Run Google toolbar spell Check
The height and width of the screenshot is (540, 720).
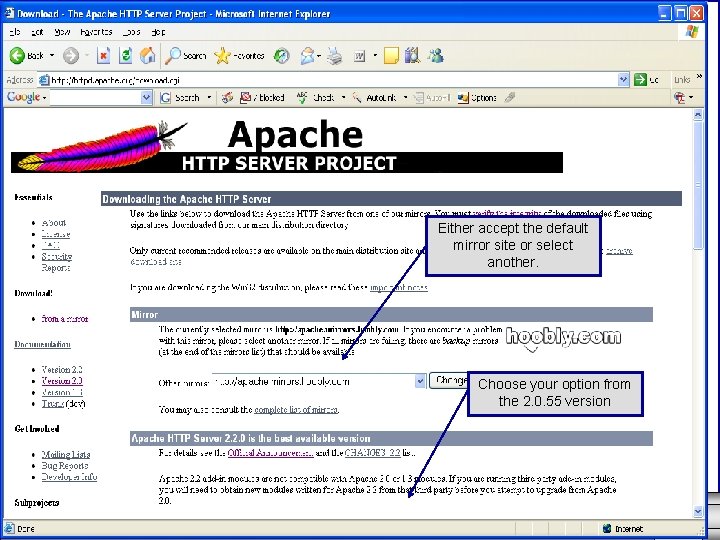pos(315,98)
